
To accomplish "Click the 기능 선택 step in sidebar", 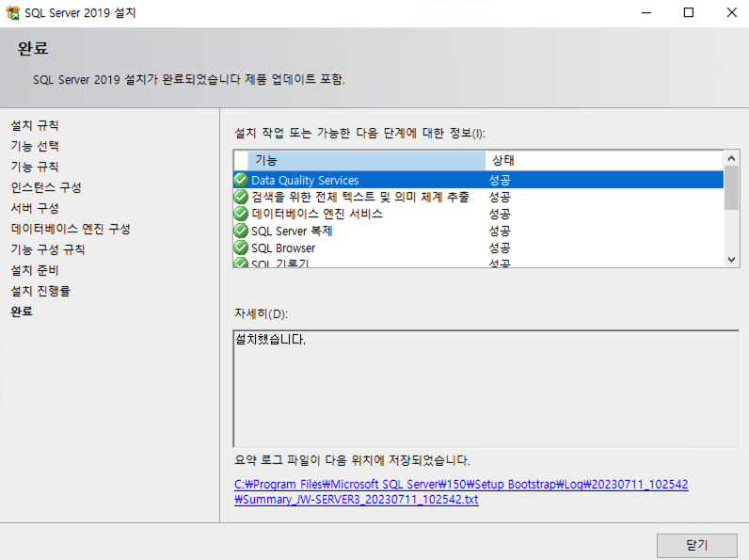I will pyautogui.click(x=35, y=146).
